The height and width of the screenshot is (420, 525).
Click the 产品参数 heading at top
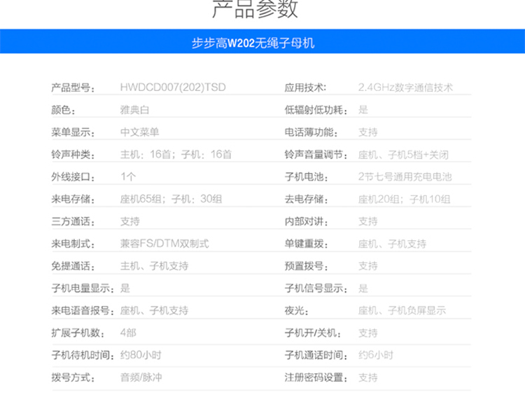[x=255, y=9]
